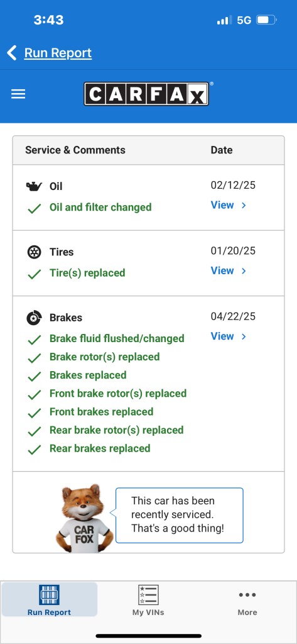The height and width of the screenshot is (644, 297).
Task: Expand Tires service details chevron
Action: coord(244,270)
